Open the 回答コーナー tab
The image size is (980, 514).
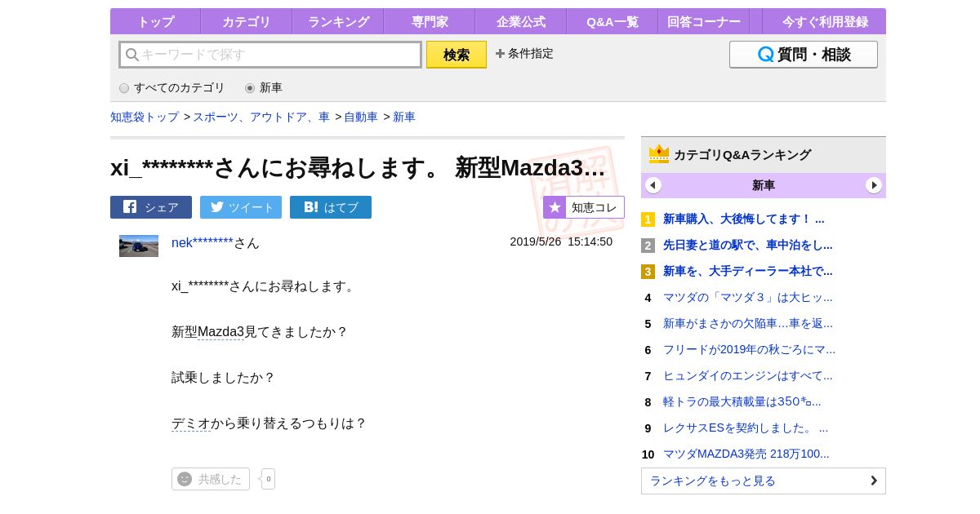(704, 22)
